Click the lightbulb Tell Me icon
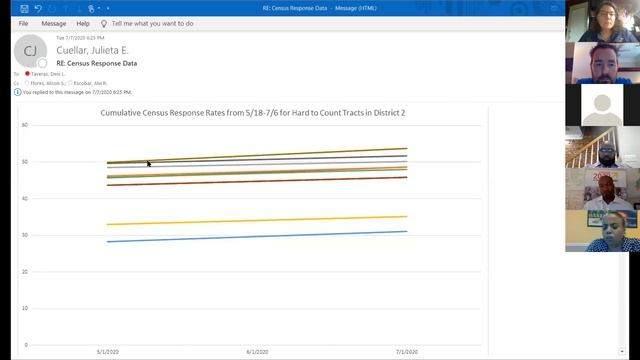The width and height of the screenshot is (640, 360). pos(104,24)
